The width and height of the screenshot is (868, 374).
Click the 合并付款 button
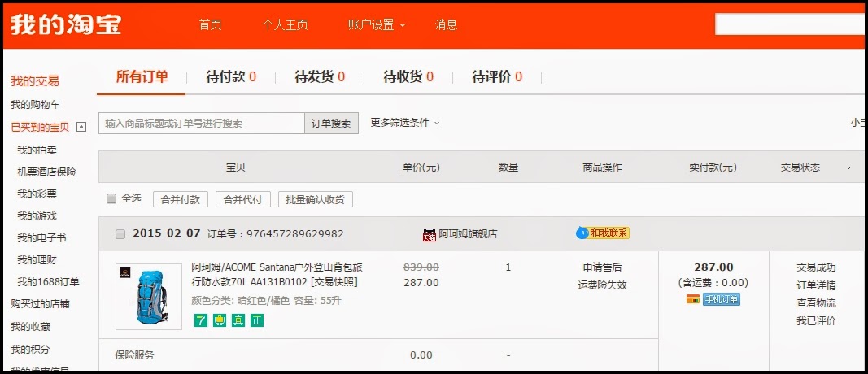pyautogui.click(x=181, y=199)
